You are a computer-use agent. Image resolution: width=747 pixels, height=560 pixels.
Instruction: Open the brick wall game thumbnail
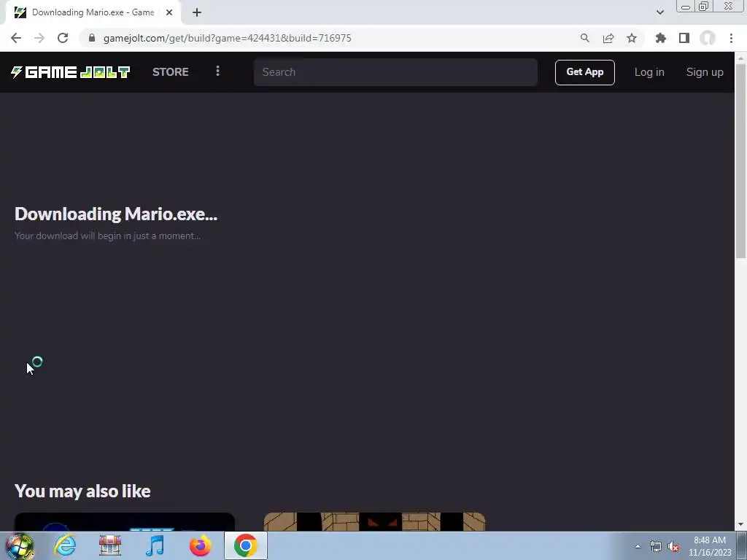click(374, 521)
